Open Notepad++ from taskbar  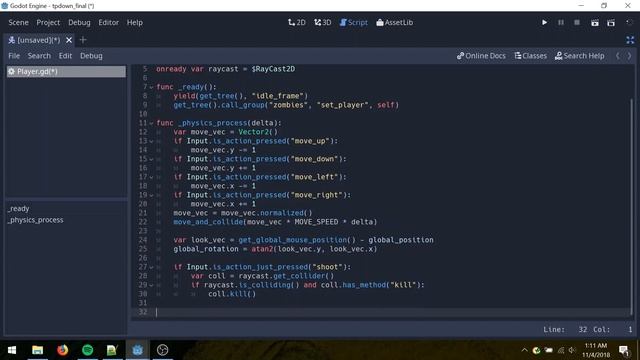112,350
